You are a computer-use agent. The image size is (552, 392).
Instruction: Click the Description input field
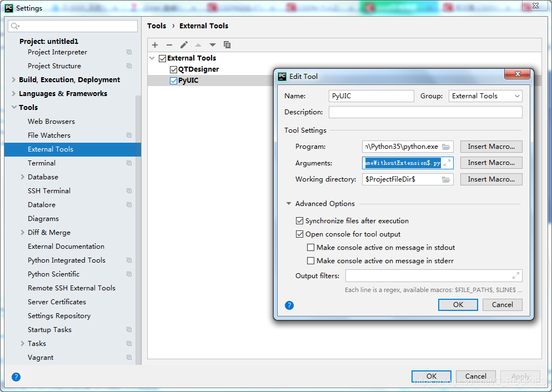pyautogui.click(x=425, y=112)
